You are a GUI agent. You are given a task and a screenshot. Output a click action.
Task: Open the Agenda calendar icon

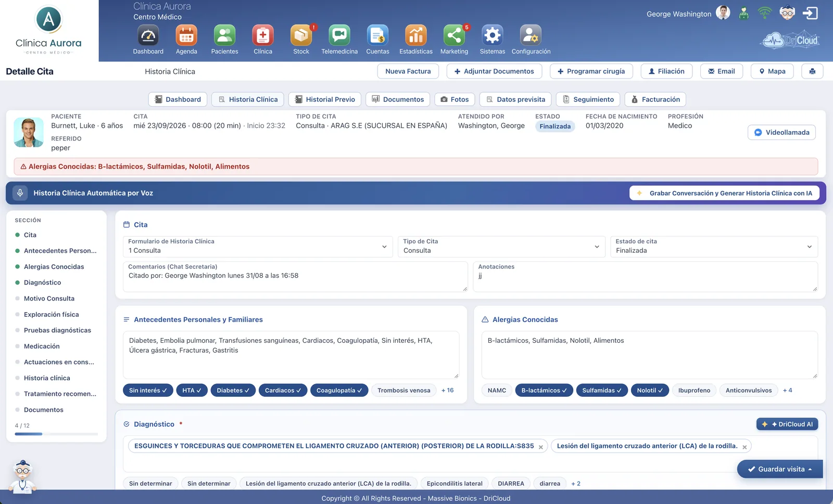(186, 35)
